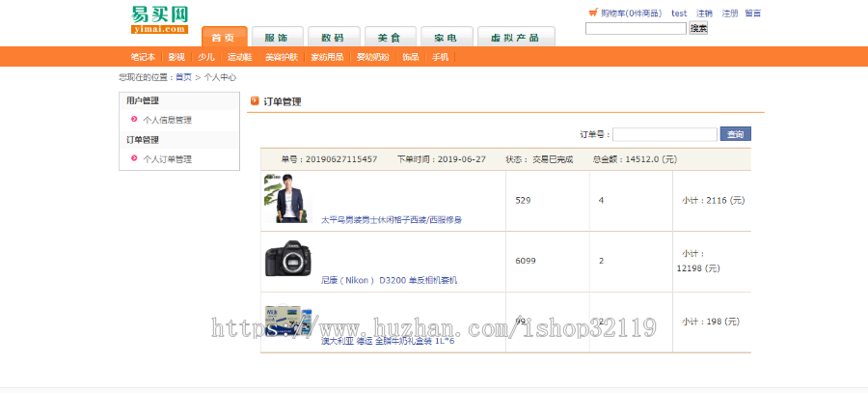Switch to the 数码 tab
Viewport: 868px width, 393px height.
[x=334, y=37]
